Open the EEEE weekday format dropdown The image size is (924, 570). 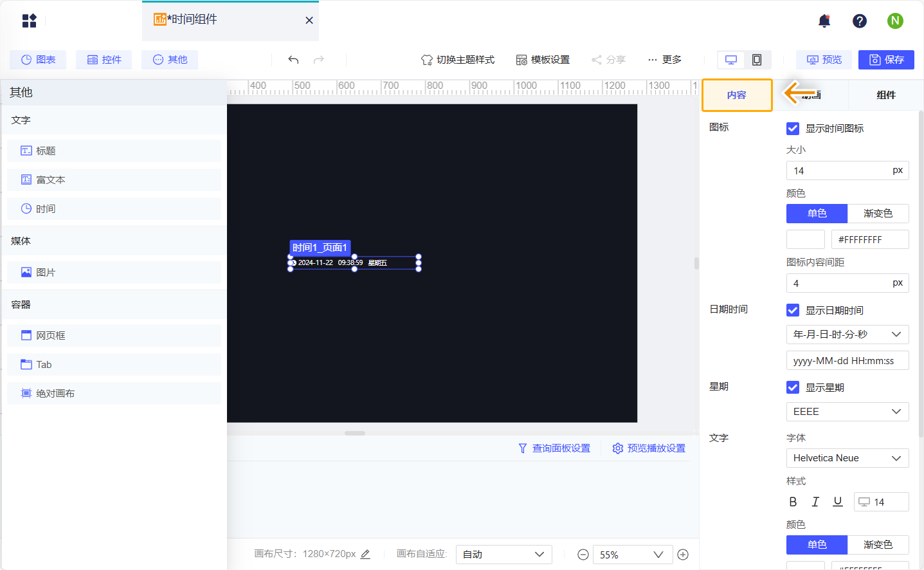(x=847, y=412)
